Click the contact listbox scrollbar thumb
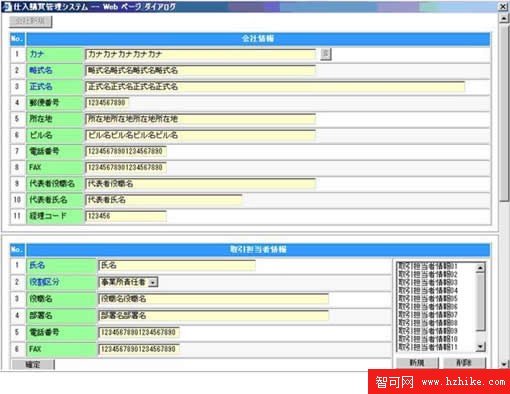 (480, 302)
